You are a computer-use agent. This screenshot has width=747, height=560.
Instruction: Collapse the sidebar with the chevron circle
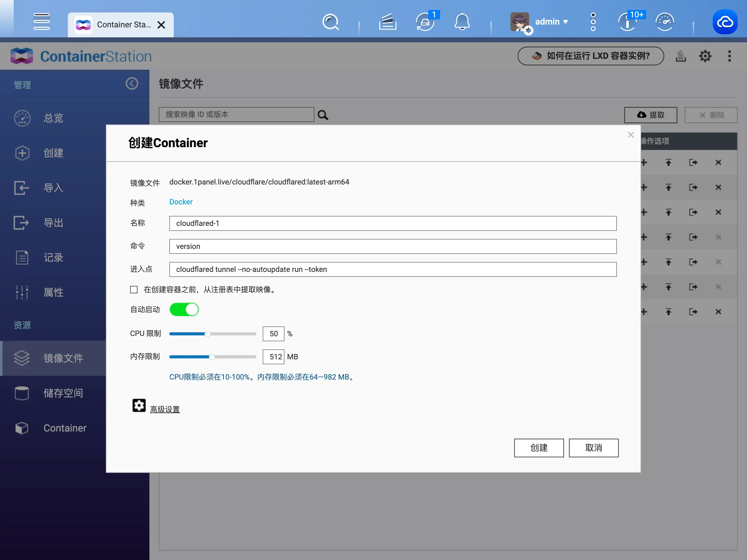[132, 83]
